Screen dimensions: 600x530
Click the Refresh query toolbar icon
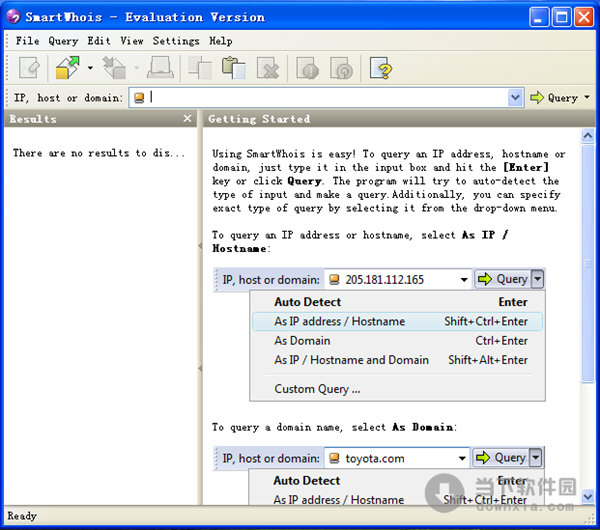click(341, 68)
